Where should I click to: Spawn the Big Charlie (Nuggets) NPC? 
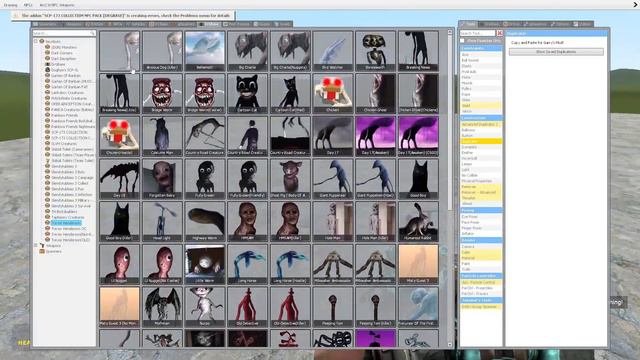pyautogui.click(x=290, y=51)
